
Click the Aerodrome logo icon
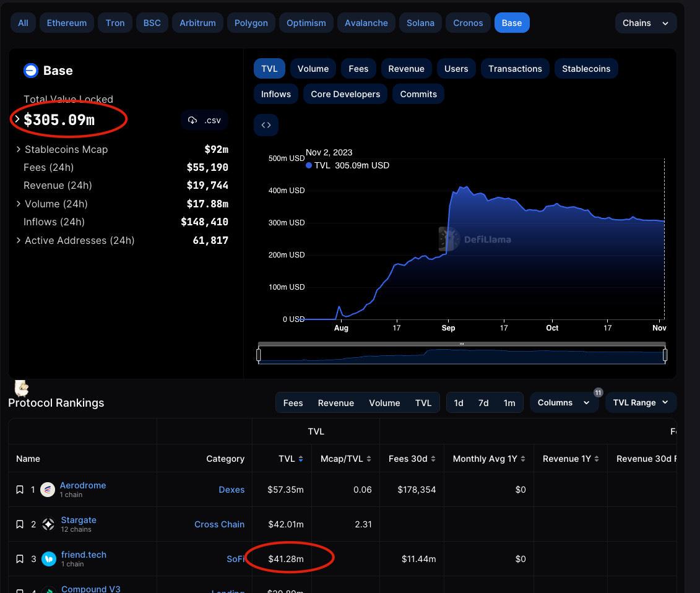point(48,490)
